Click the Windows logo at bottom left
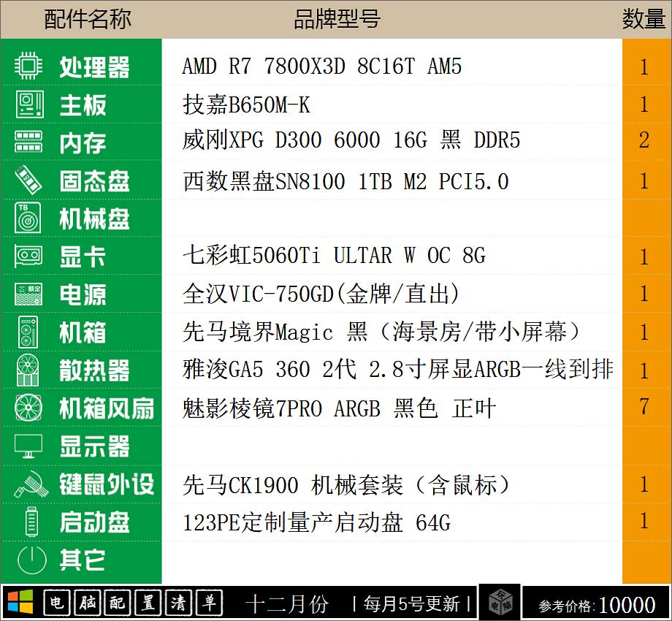 click(x=20, y=601)
